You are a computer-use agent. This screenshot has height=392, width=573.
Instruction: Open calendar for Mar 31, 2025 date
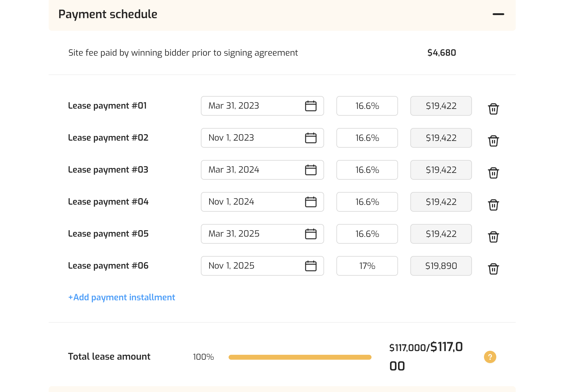pyautogui.click(x=311, y=234)
